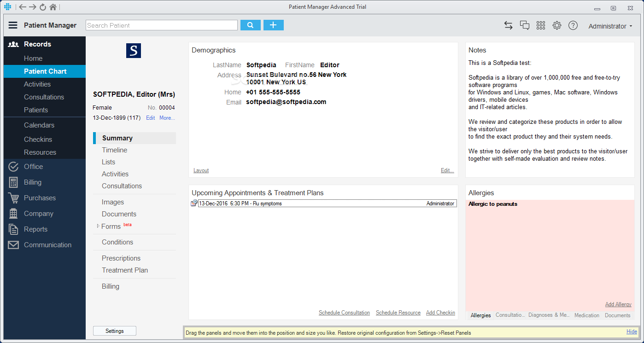This screenshot has height=343, width=644.
Task: Open Checkins in sidebar
Action: [x=38, y=140]
